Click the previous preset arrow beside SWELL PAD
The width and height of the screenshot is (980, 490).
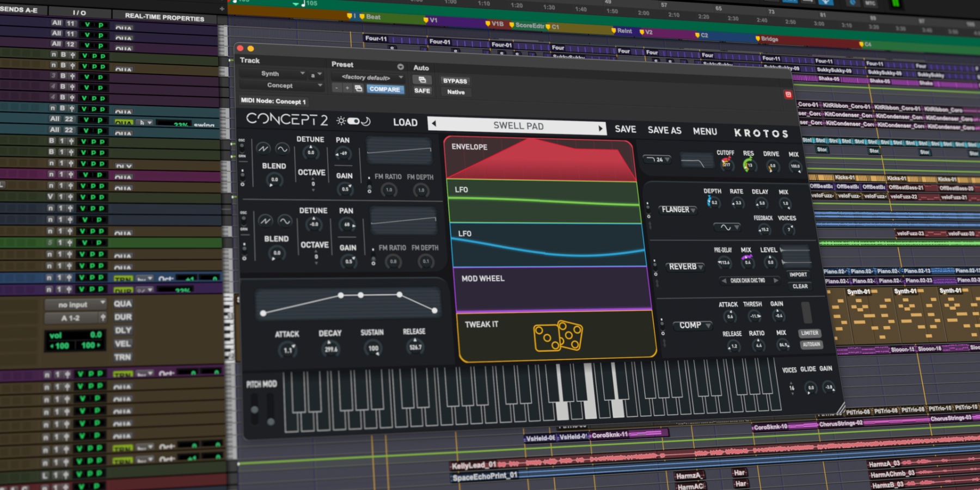434,124
